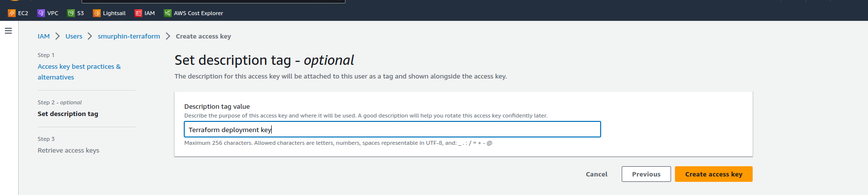Select Retrieve access keys step label
The width and height of the screenshot is (868, 195).
pos(68,150)
